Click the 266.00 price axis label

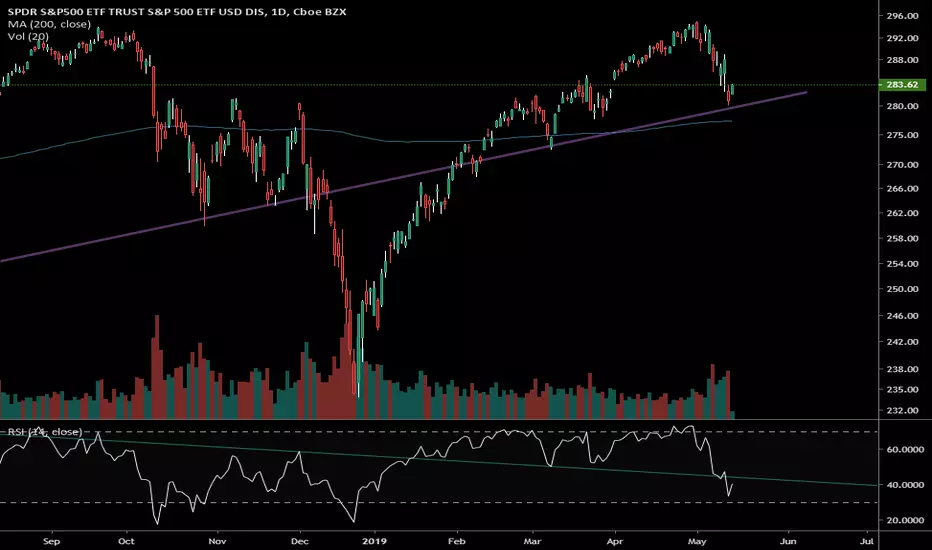(902, 188)
